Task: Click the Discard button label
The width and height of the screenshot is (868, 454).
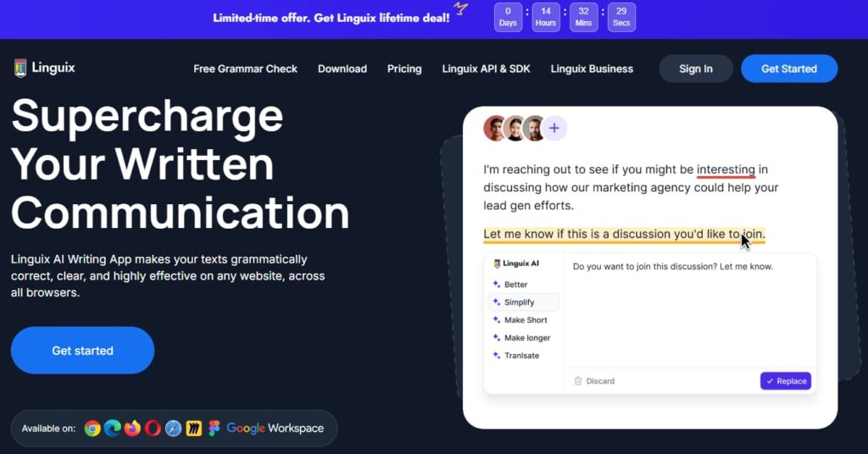Action: [600, 381]
